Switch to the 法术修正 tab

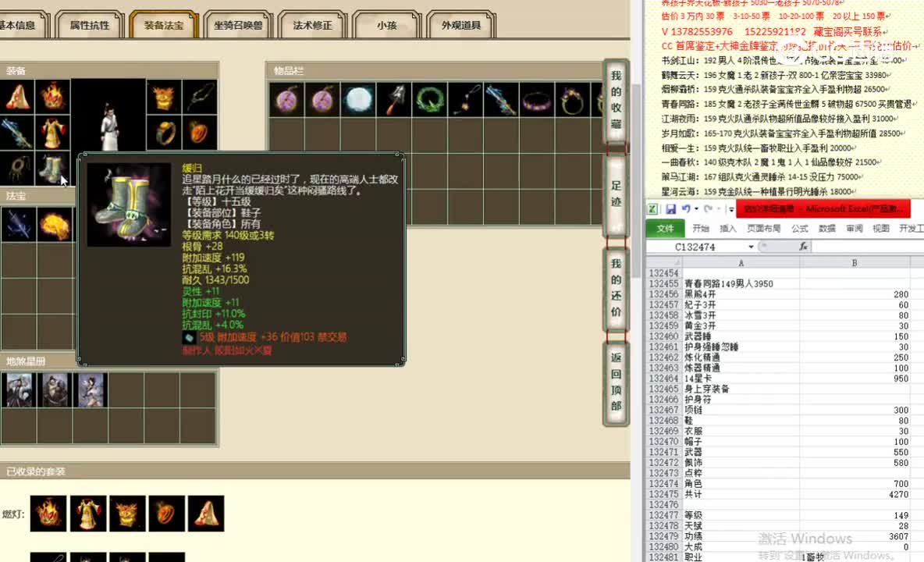pyautogui.click(x=312, y=25)
